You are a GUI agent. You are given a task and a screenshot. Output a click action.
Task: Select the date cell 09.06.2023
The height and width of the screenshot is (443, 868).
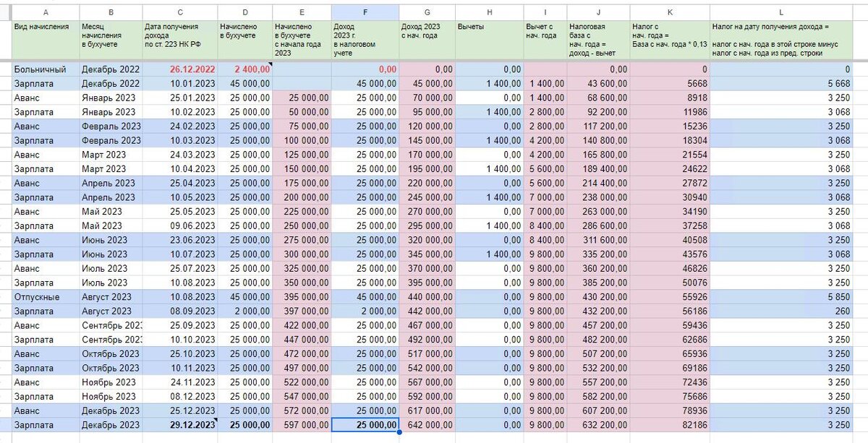[180, 225]
